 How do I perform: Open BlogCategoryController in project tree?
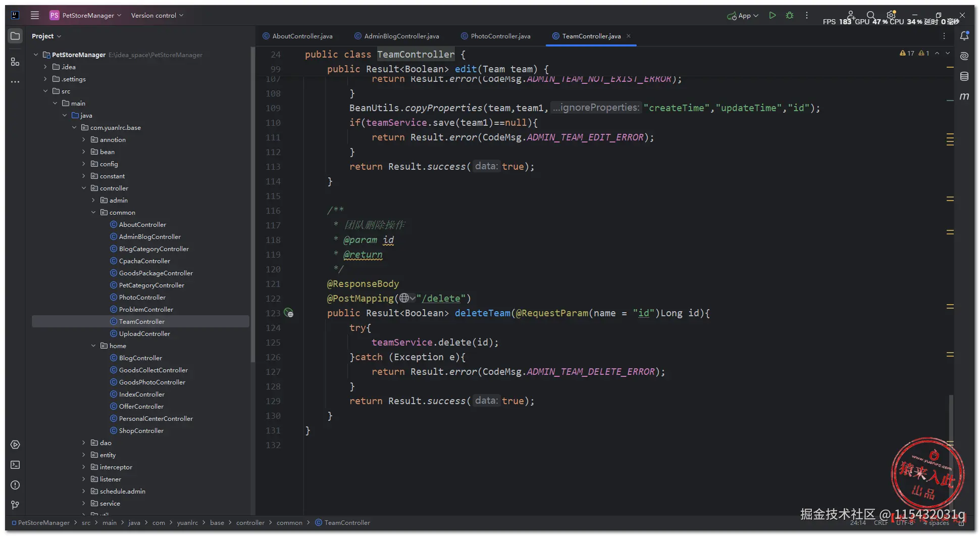154,249
